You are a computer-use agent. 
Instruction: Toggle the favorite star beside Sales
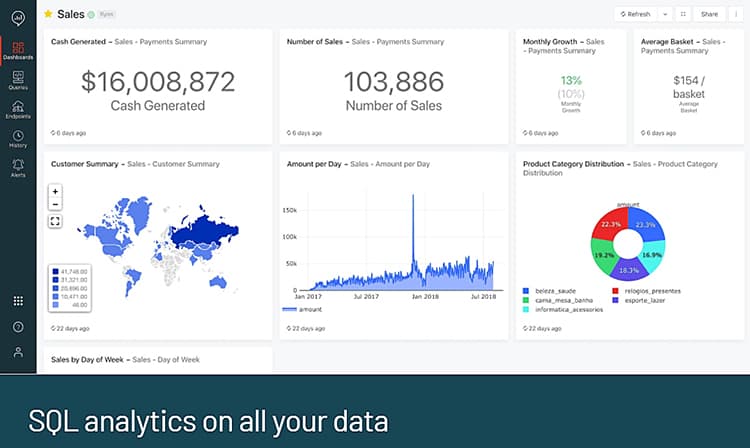tap(48, 14)
